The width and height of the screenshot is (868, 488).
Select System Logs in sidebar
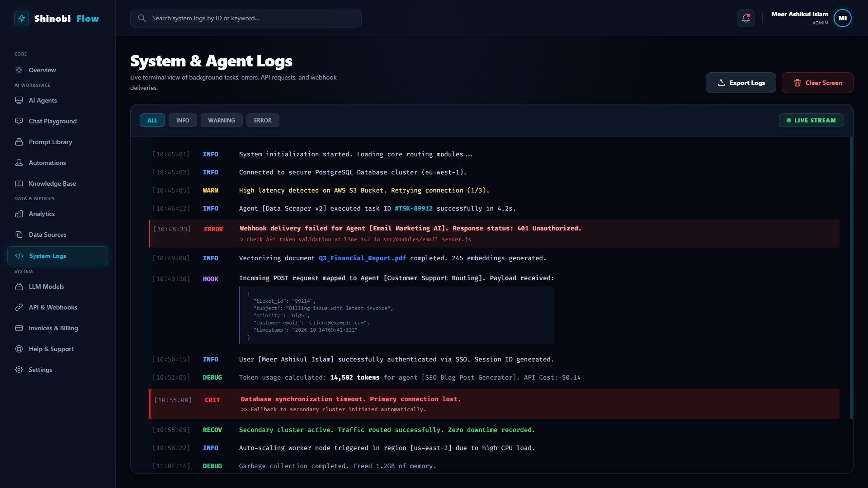pyautogui.click(x=57, y=256)
